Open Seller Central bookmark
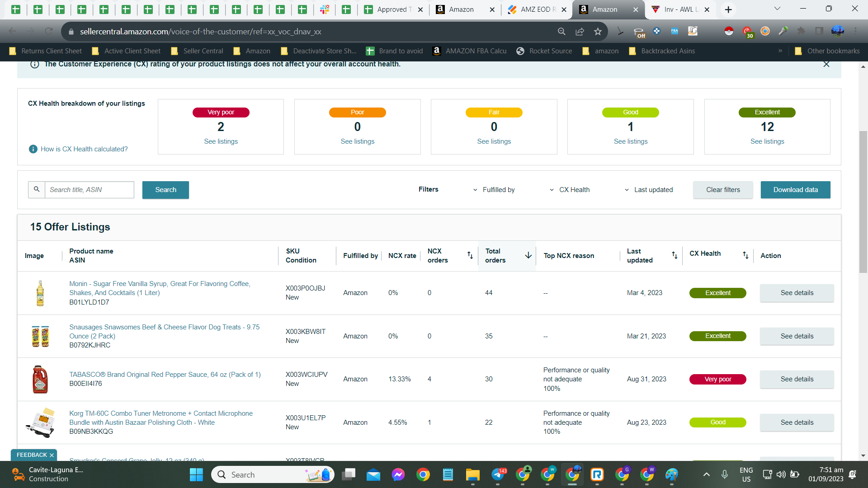The image size is (868, 488). point(197,51)
